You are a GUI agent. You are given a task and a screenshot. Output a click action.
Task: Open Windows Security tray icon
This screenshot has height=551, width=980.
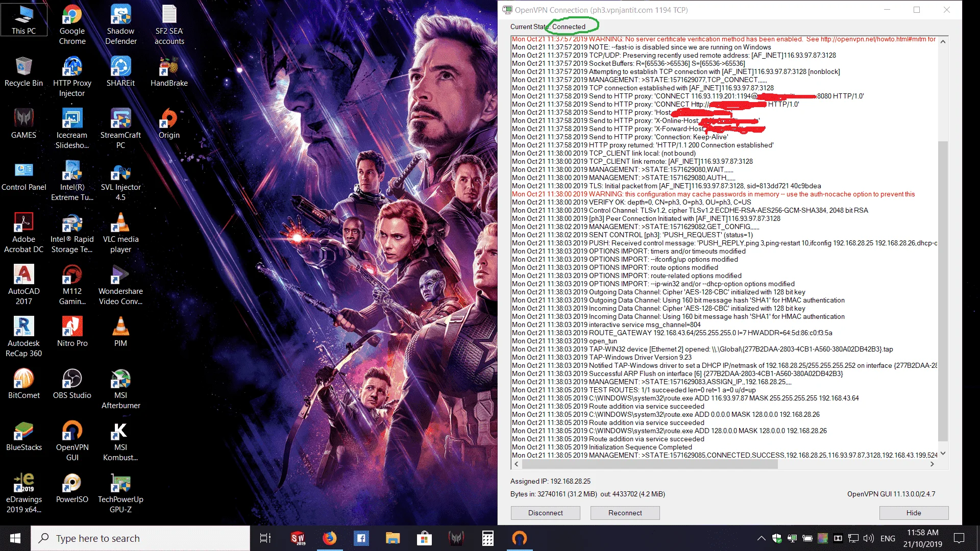(777, 538)
